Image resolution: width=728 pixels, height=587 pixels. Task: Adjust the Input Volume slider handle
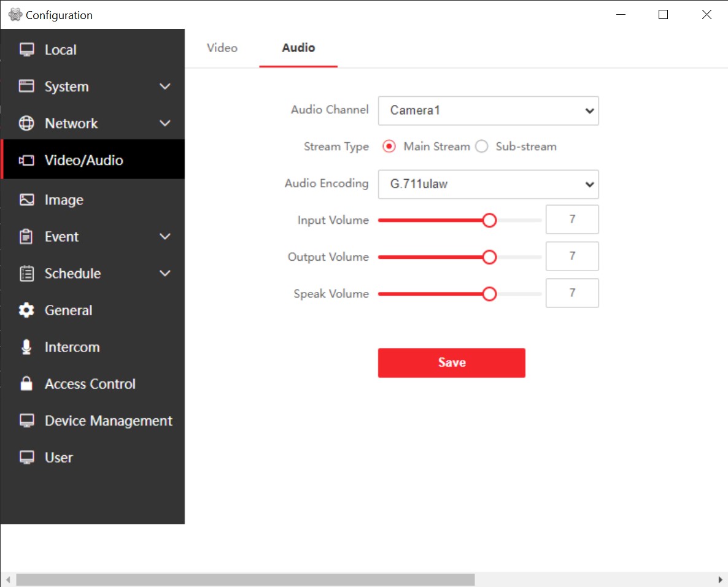click(x=489, y=220)
